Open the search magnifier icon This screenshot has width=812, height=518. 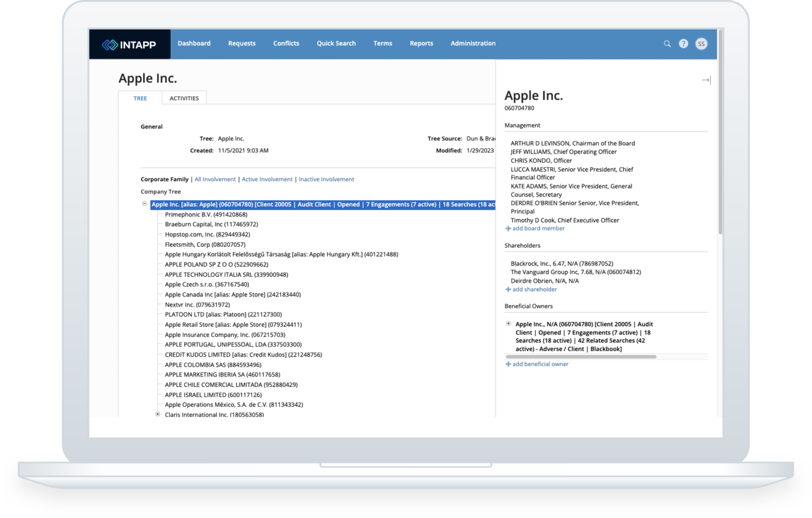tap(667, 43)
